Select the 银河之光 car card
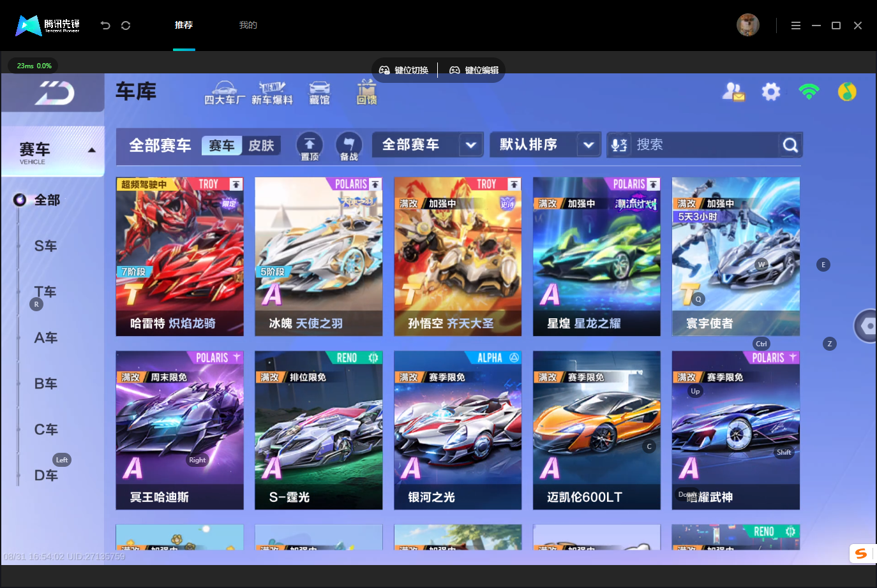 tap(458, 430)
